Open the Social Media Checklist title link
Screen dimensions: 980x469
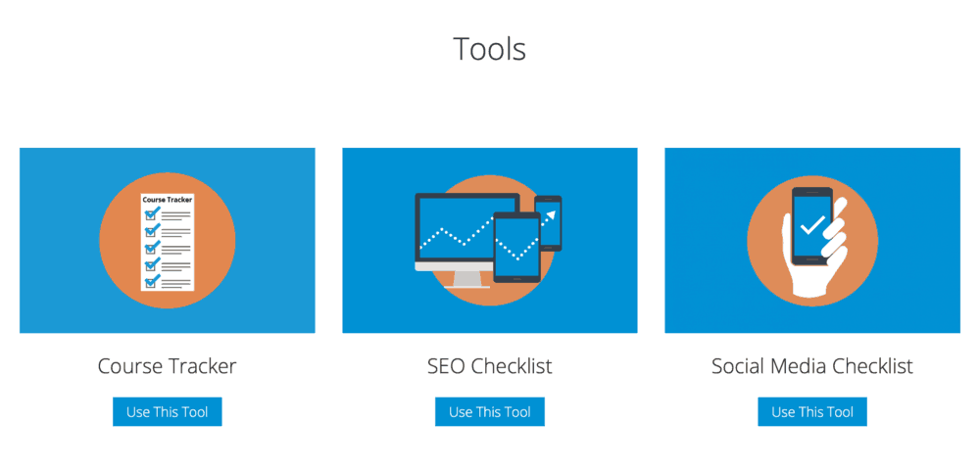tap(811, 366)
